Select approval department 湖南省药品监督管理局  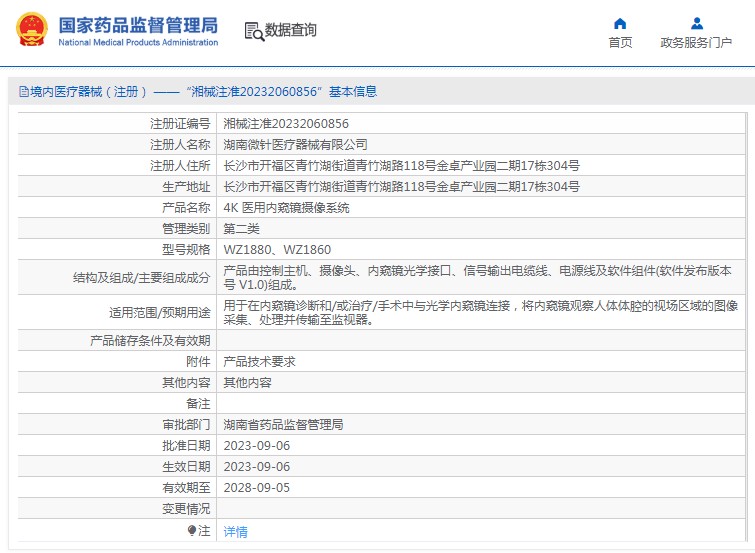[283, 424]
